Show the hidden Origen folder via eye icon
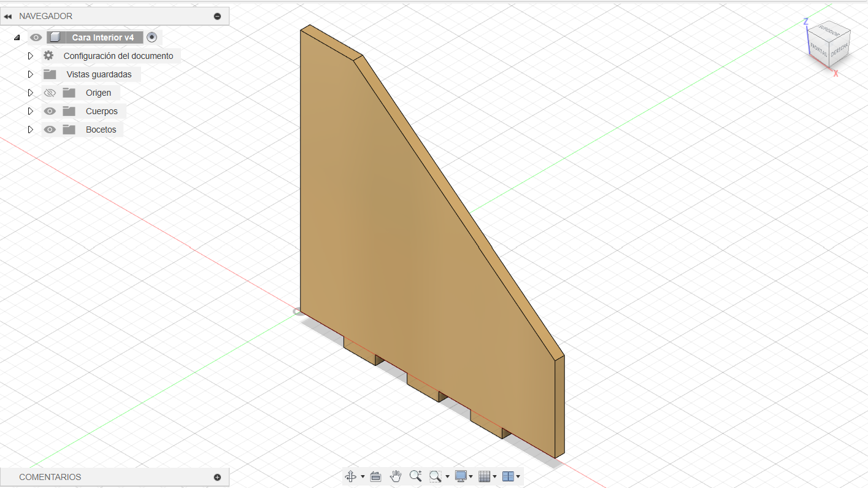 pos(50,93)
